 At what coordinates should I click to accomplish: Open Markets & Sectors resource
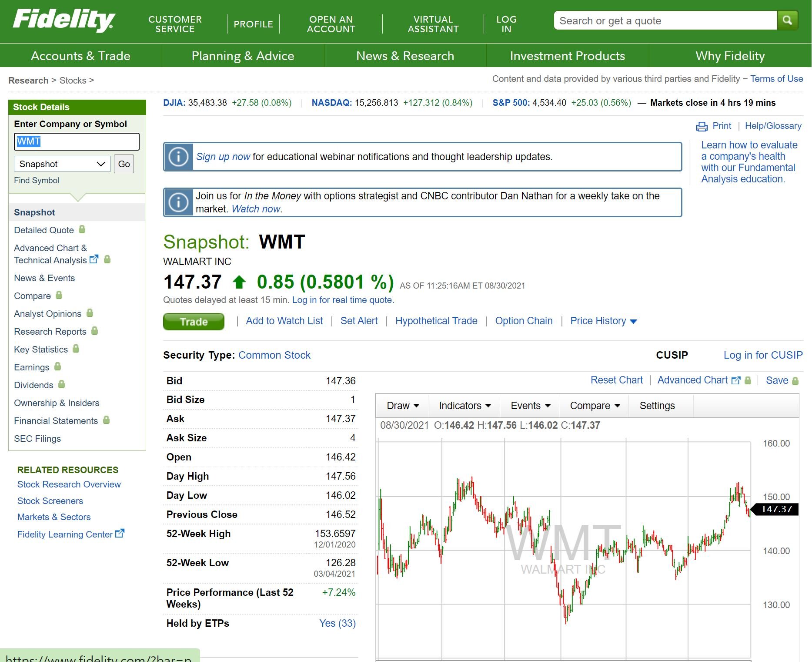(x=54, y=517)
